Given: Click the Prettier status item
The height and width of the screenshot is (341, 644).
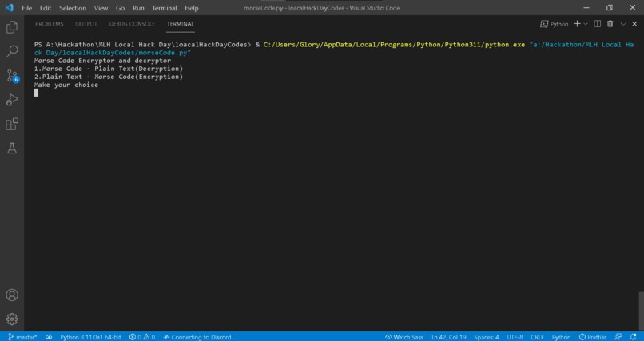Looking at the screenshot, I should pyautogui.click(x=594, y=337).
